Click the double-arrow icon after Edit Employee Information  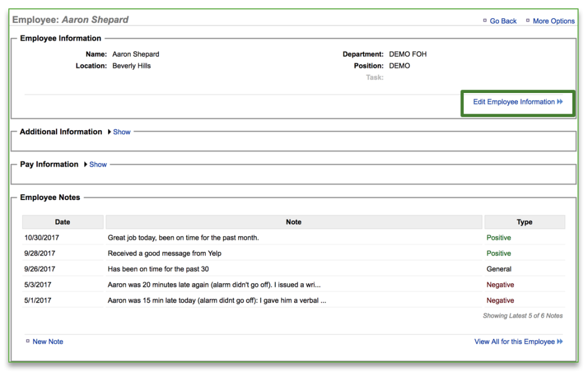pyautogui.click(x=559, y=101)
